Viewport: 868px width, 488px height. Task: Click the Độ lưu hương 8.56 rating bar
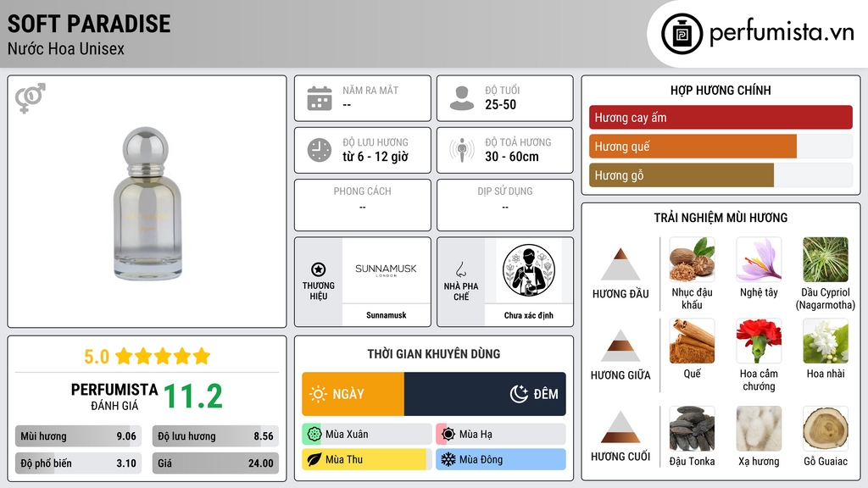click(215, 436)
